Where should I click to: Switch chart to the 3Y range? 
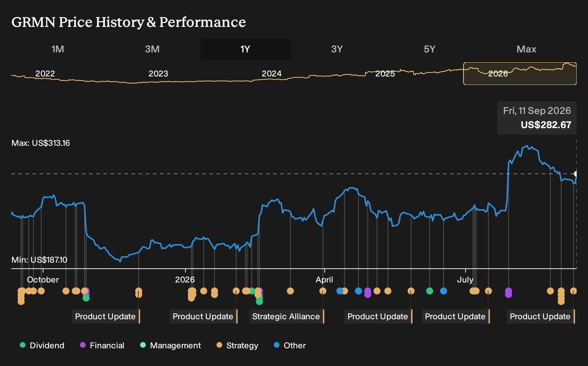tap(337, 49)
